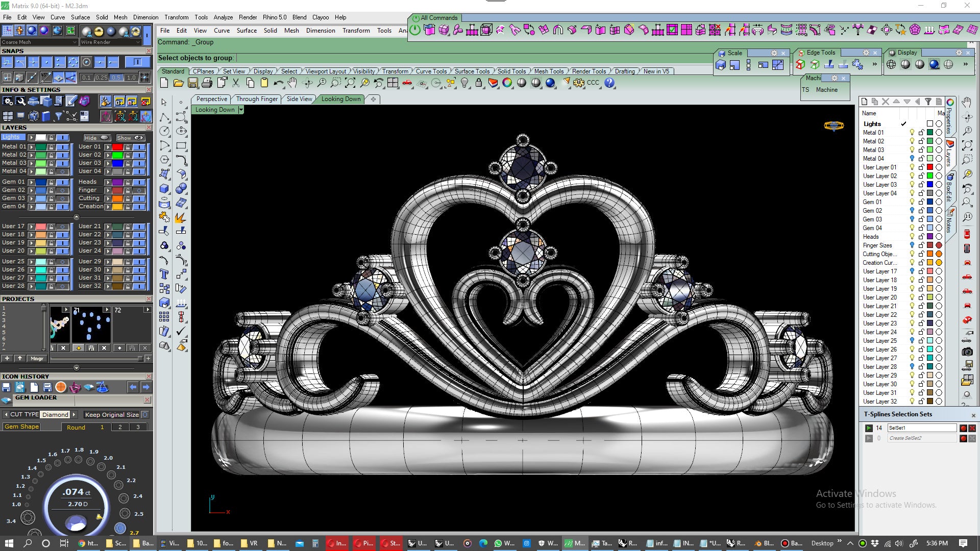
Task: Click the four-viewport layout icon
Action: [x=393, y=83]
